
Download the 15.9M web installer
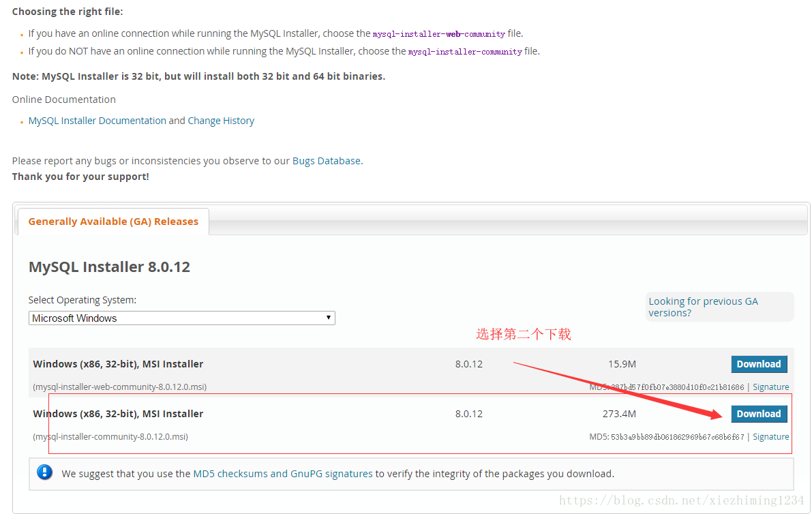[758, 364]
